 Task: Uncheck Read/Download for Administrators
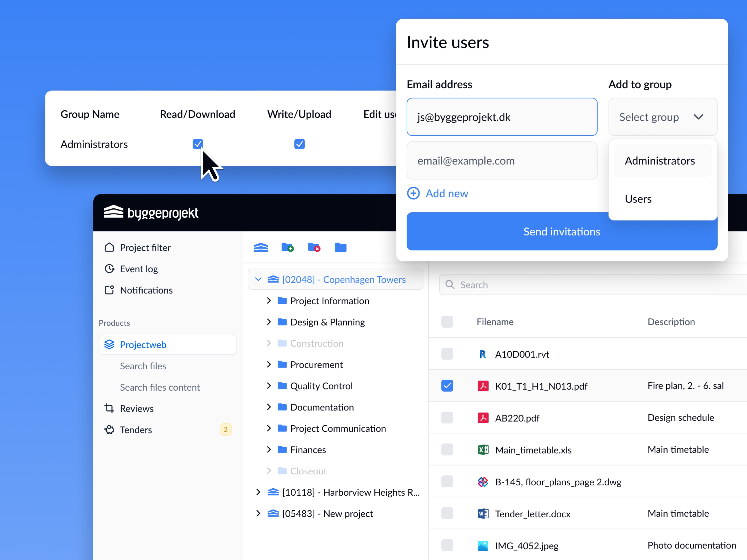197,144
